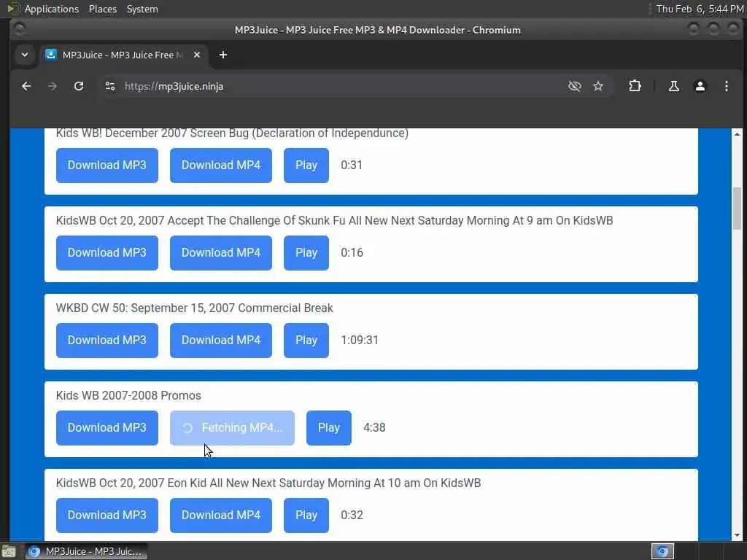Click the title text 'WKBD CW 50: September 15, 2007 Commercial Break'
The image size is (747, 560).
coord(194,308)
